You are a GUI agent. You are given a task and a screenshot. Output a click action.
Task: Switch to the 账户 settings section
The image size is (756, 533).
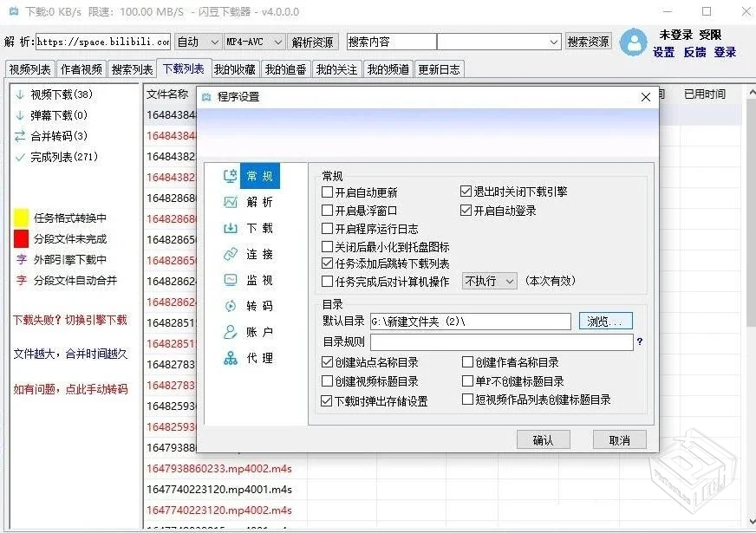point(259,332)
